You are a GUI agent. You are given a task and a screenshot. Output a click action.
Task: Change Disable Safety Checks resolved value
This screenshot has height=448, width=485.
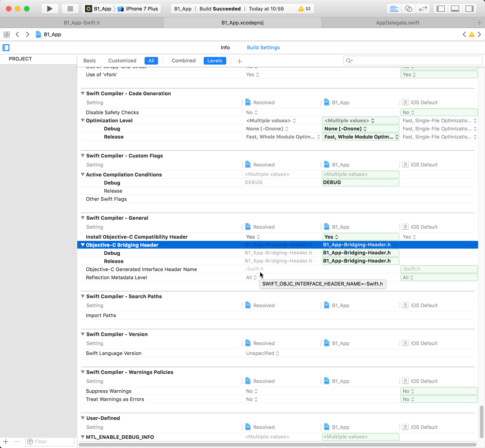tap(252, 112)
